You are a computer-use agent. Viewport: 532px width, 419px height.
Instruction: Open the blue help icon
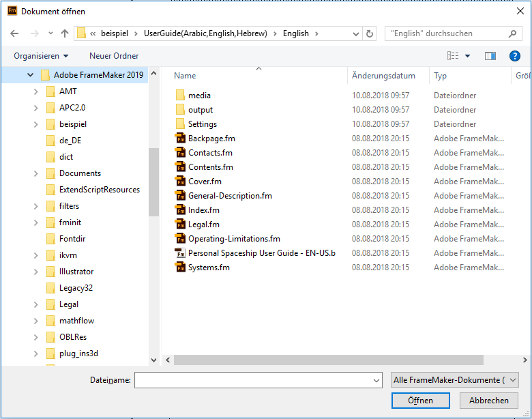(x=514, y=56)
